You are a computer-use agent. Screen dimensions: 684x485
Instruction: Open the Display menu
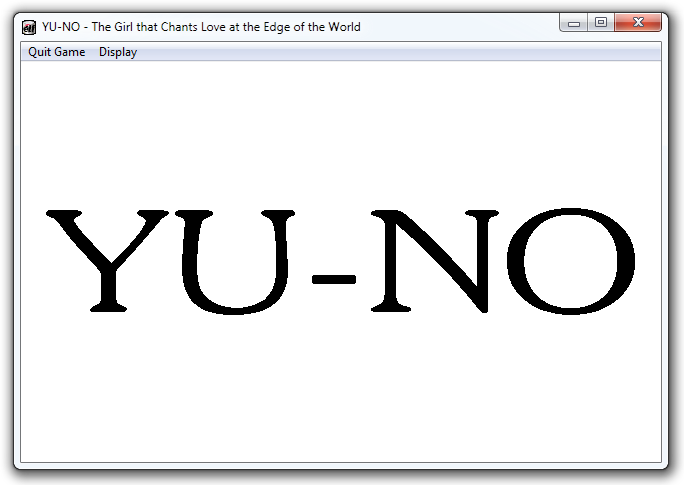pos(118,52)
